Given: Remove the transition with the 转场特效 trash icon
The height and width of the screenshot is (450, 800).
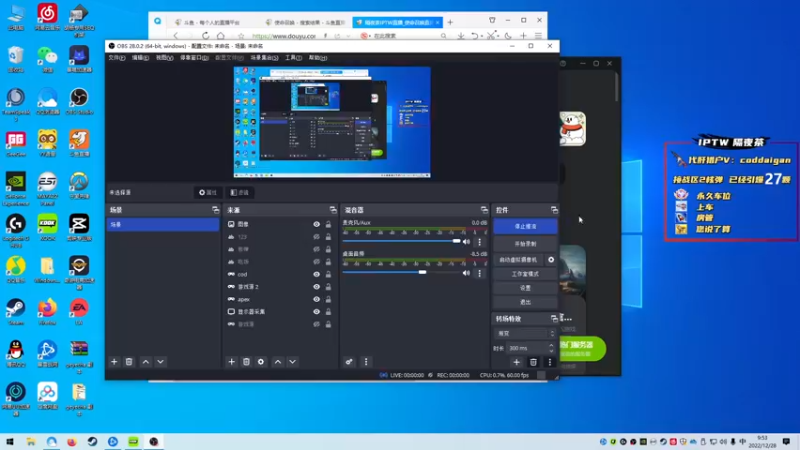Looking at the screenshot, I should [x=533, y=362].
